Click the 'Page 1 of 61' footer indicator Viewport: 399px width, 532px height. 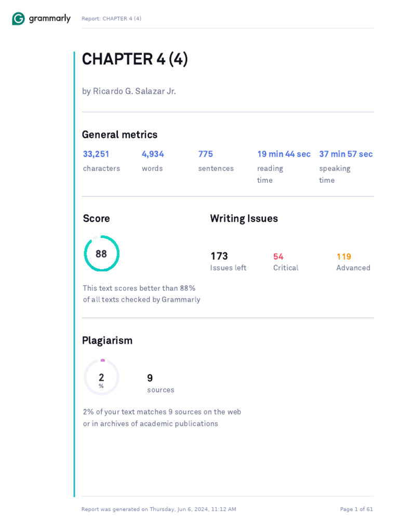(x=356, y=509)
